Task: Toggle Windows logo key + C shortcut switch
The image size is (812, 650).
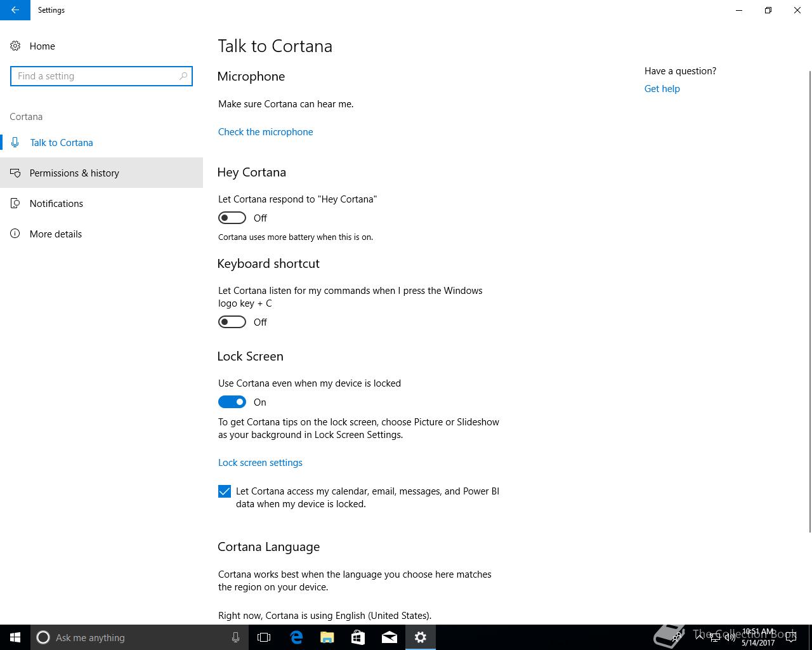Action: point(232,322)
